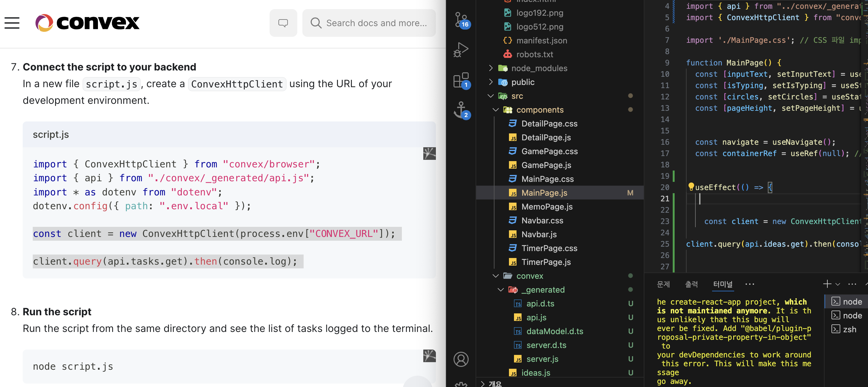Copy the script.js code block
The height and width of the screenshot is (387, 868).
point(429,154)
